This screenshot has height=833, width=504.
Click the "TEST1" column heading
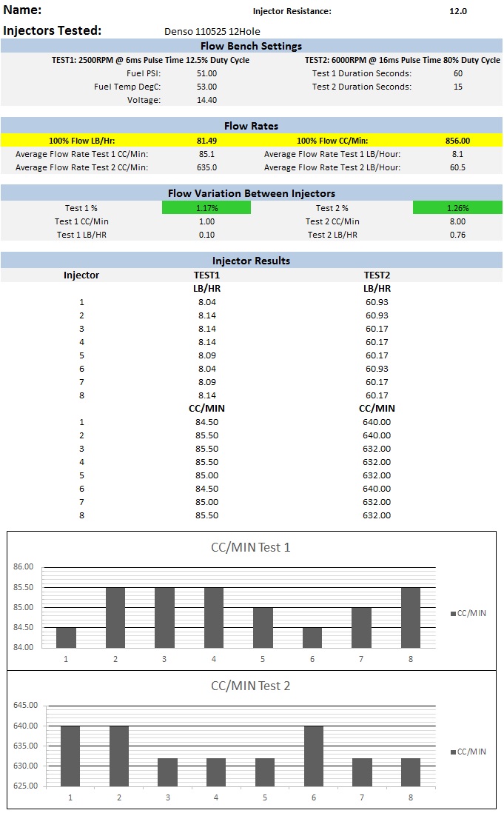(206, 275)
